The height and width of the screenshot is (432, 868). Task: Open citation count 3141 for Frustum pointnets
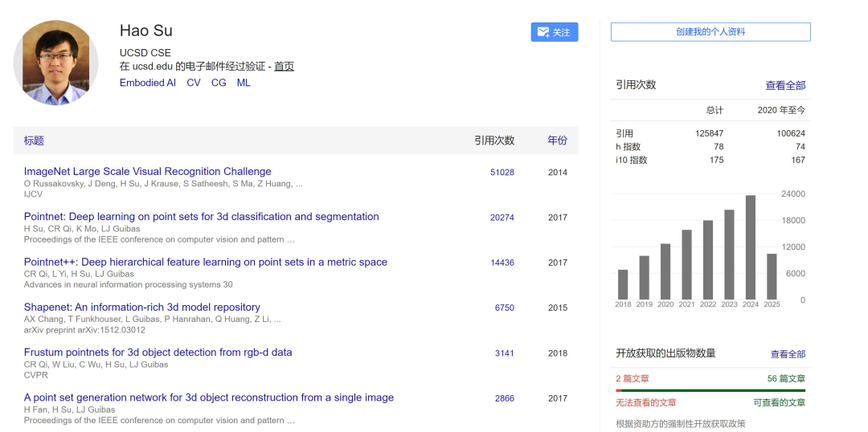[504, 353]
